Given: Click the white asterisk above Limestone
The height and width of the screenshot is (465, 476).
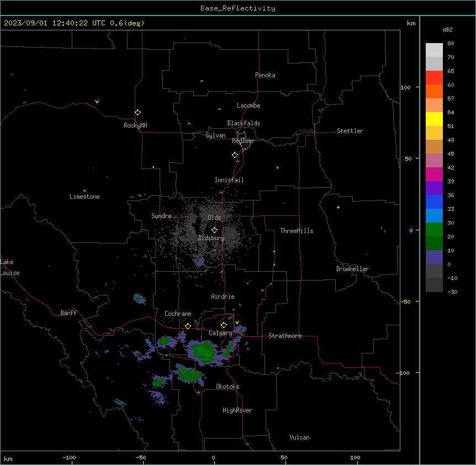Looking at the screenshot, I should (84, 191).
